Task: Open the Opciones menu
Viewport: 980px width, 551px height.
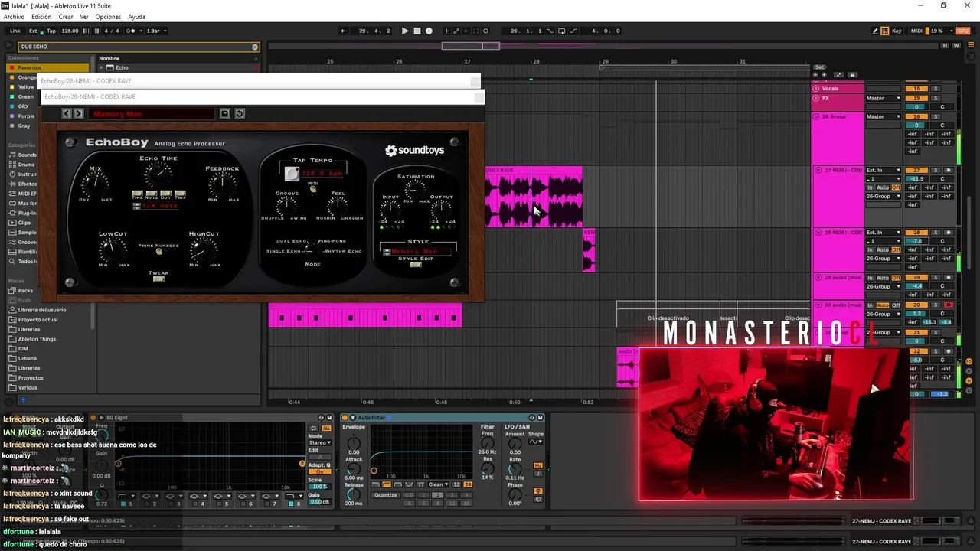Action: pos(108,17)
